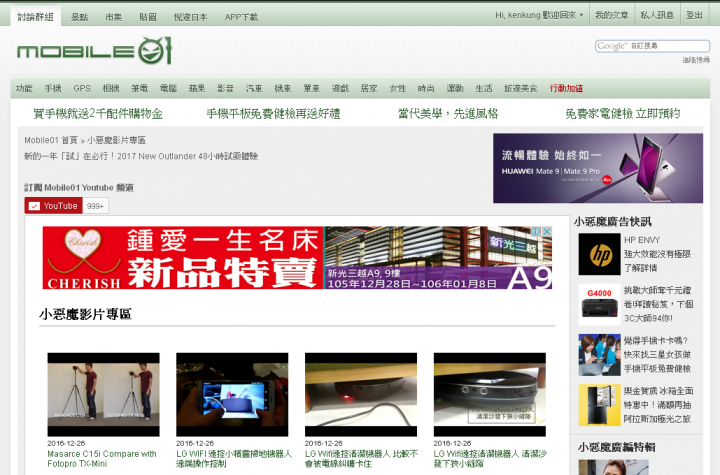Select 機車 in the category menu
This screenshot has width=720, height=475.
click(282, 88)
